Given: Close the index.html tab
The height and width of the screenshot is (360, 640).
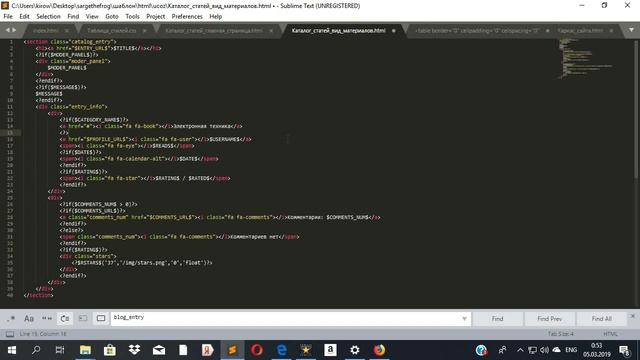Looking at the screenshot, I should point(67,31).
